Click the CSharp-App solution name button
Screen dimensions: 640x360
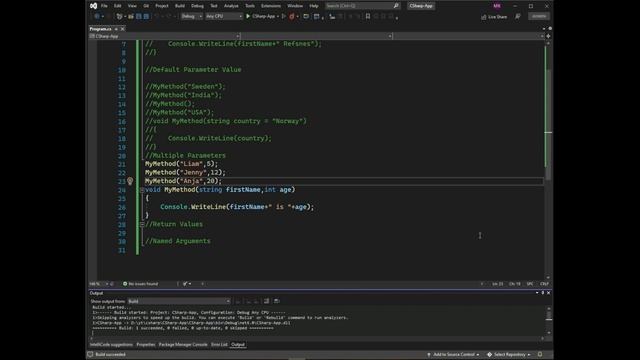(x=421, y=6)
